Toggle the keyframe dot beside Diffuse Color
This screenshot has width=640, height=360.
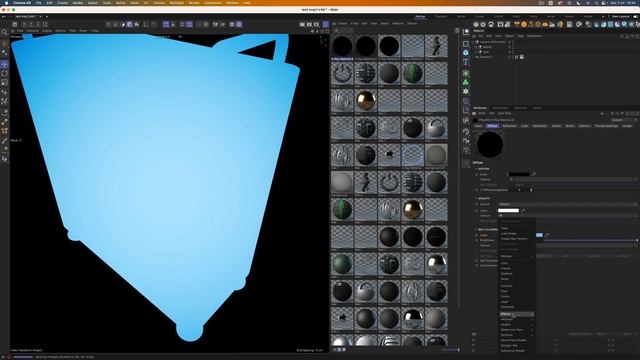point(476,174)
